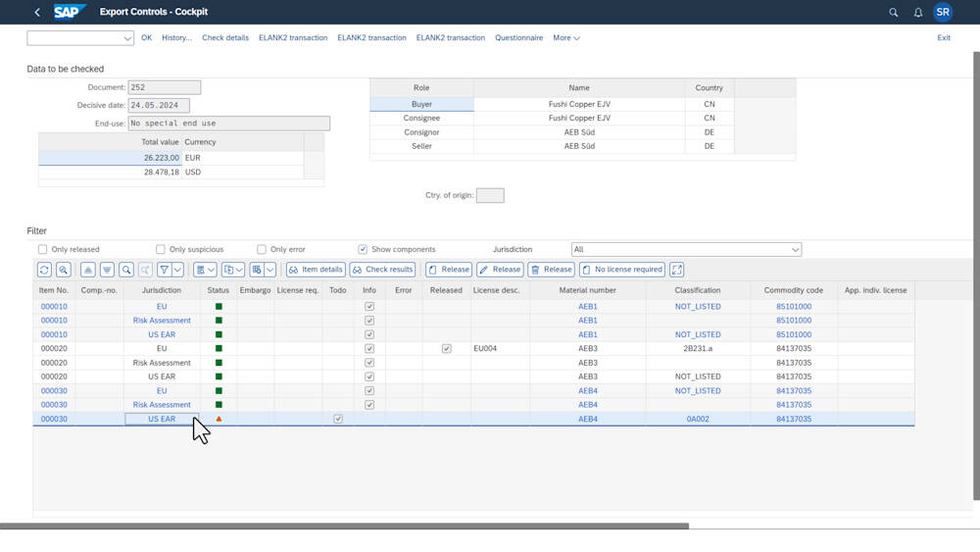The height and width of the screenshot is (552, 980).
Task: Open the Questionnaire menu item
Action: pyautogui.click(x=518, y=38)
